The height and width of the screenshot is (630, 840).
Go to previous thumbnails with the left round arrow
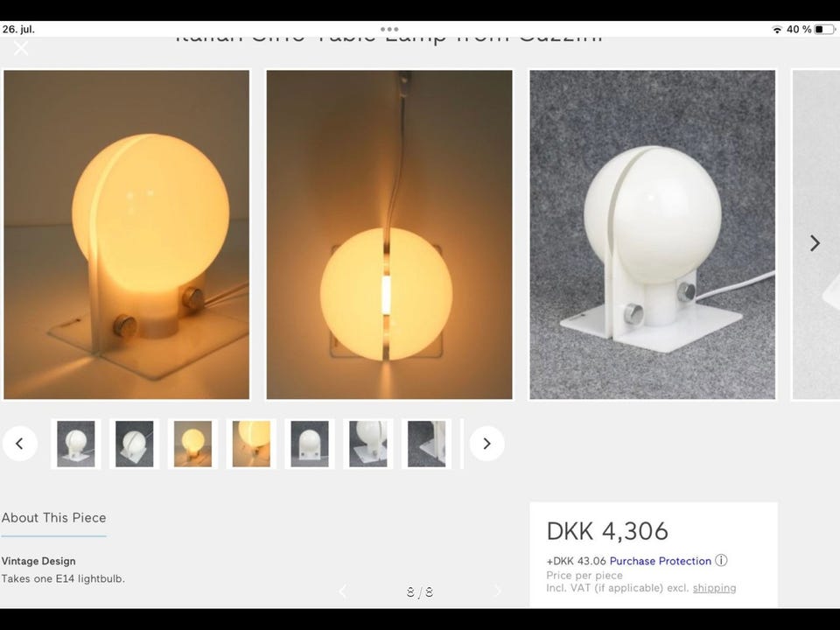click(x=20, y=444)
